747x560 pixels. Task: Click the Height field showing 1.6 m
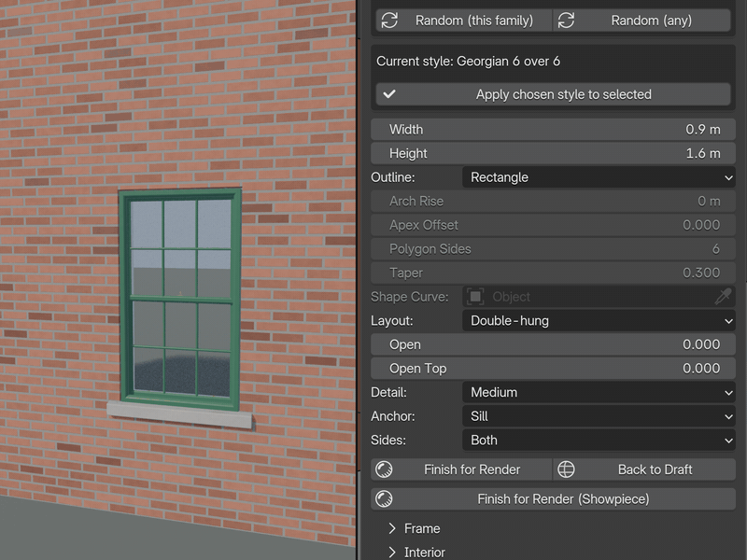click(553, 153)
